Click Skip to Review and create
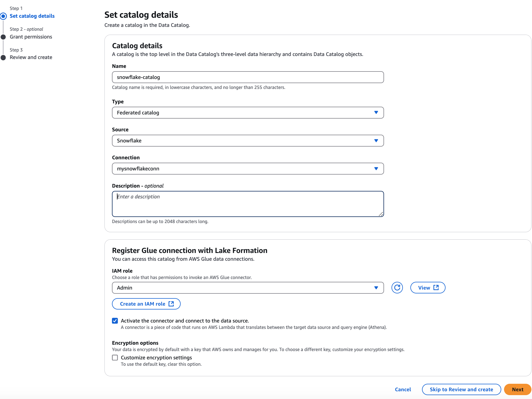Viewport: 532px width, 399px height. [x=461, y=389]
